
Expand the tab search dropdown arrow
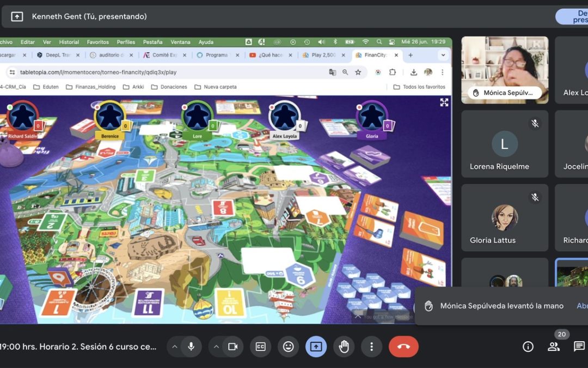point(443,55)
